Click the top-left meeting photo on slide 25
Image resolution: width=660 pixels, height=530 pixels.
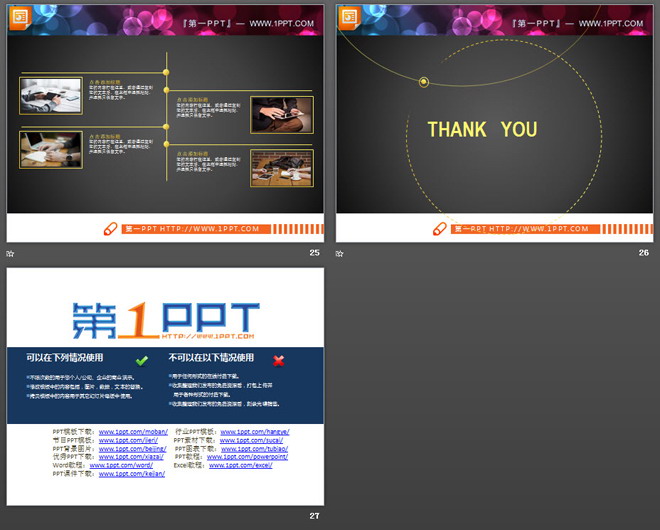[51, 96]
